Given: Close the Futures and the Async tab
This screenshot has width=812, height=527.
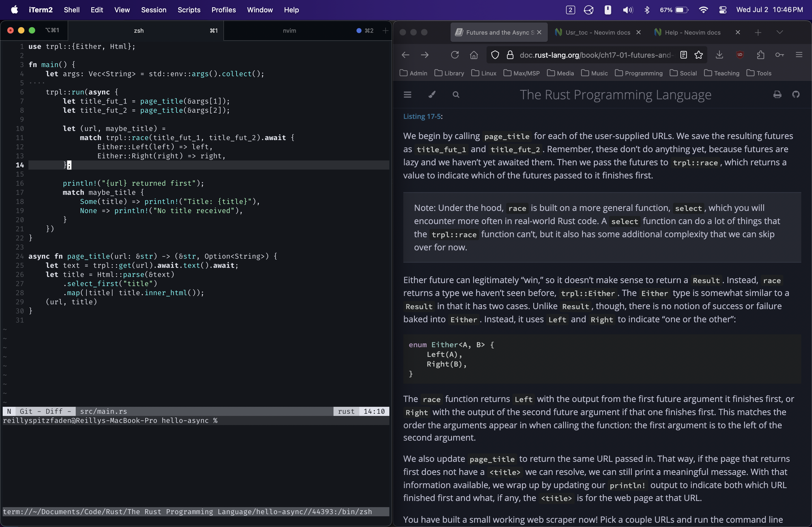Looking at the screenshot, I should [539, 32].
